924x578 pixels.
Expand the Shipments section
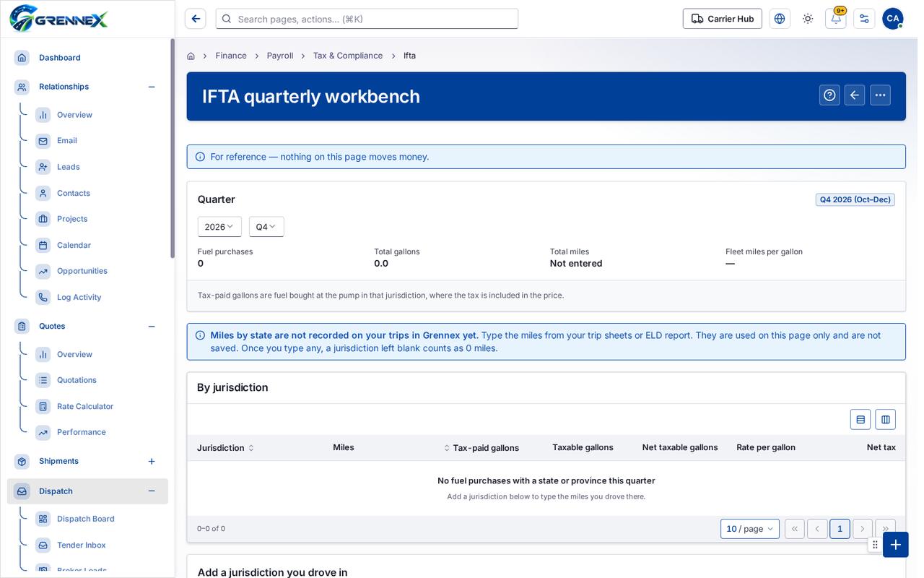(x=152, y=462)
